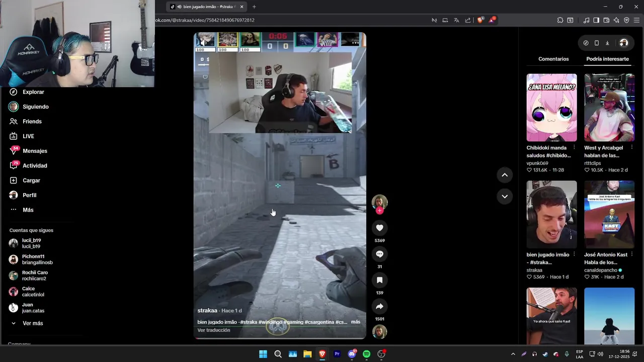This screenshot has height=362, width=644.
Task: Open Explorar in the sidebar
Action: 33,92
